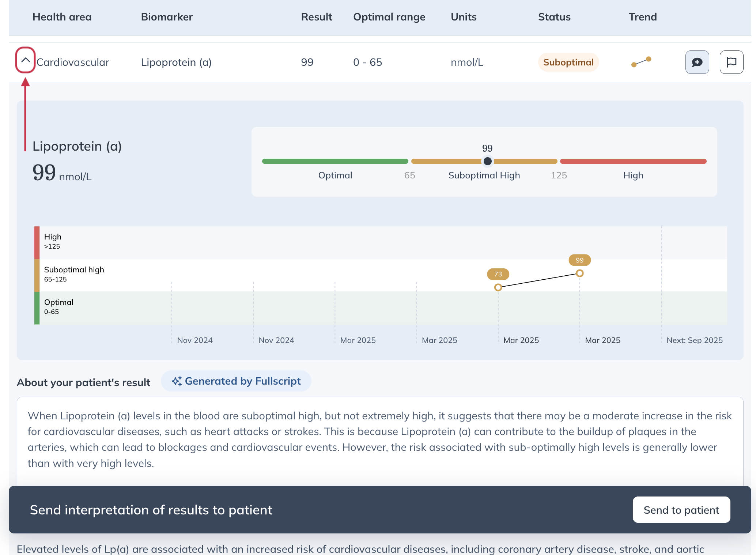Click the Generated by Fullscript badge
The width and height of the screenshot is (756, 555).
pos(236,381)
